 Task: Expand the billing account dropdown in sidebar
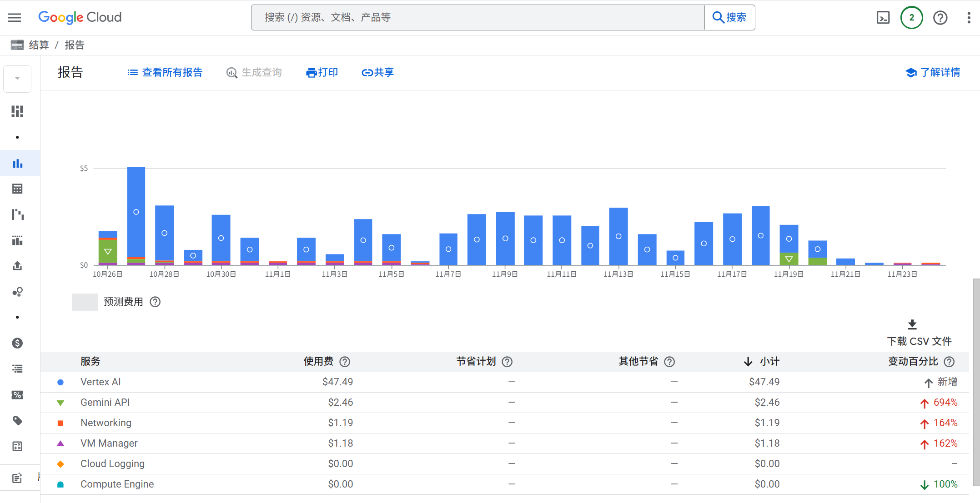[17, 79]
